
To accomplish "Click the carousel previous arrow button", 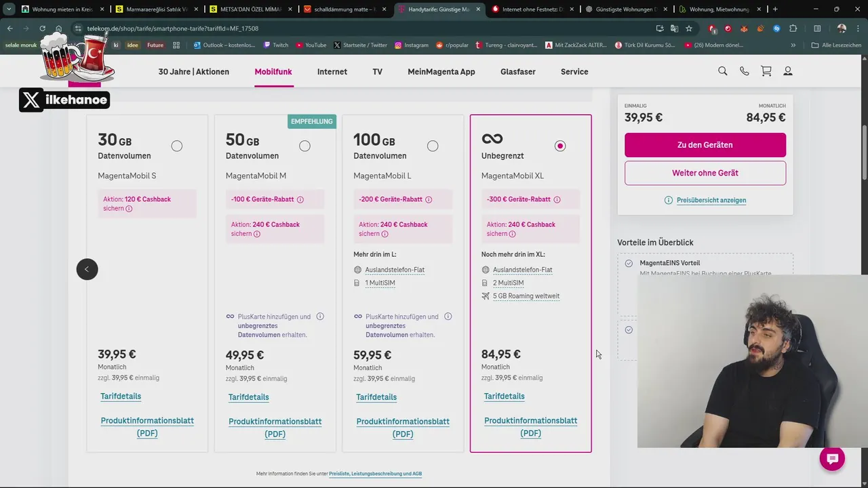I will (x=87, y=269).
